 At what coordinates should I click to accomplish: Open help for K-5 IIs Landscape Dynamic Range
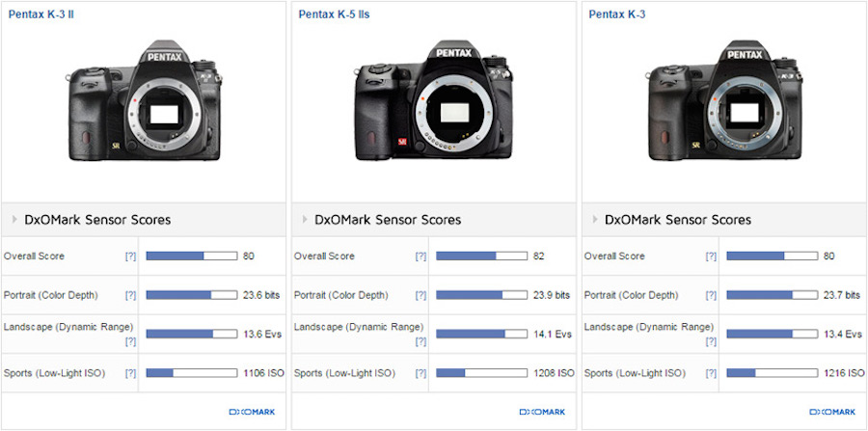point(420,341)
